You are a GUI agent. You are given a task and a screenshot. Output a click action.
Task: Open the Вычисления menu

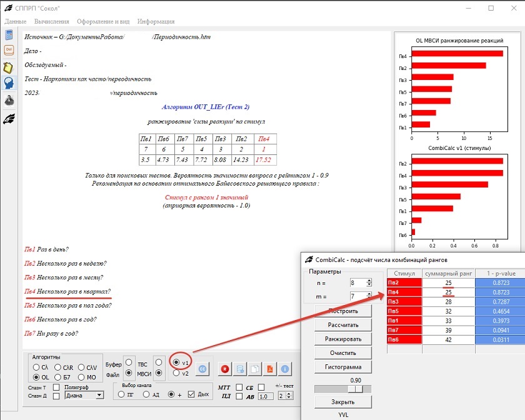point(51,21)
